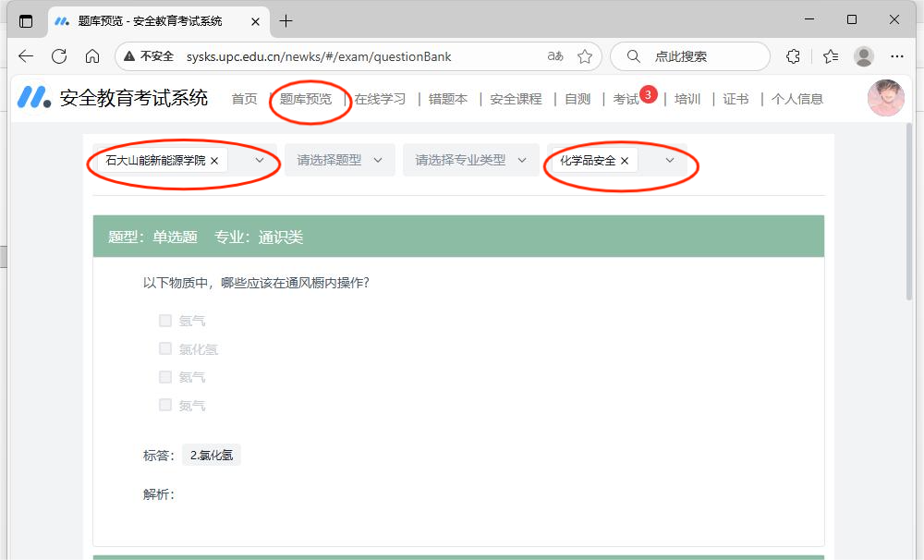The height and width of the screenshot is (560, 924).
Task: Switch to the 错题本 menu
Action: click(x=448, y=99)
